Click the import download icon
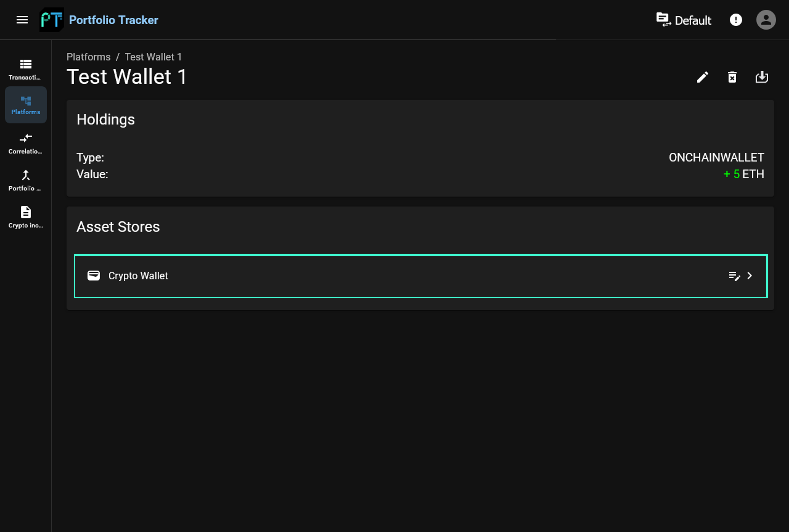This screenshot has height=532, width=789. coord(762,77)
